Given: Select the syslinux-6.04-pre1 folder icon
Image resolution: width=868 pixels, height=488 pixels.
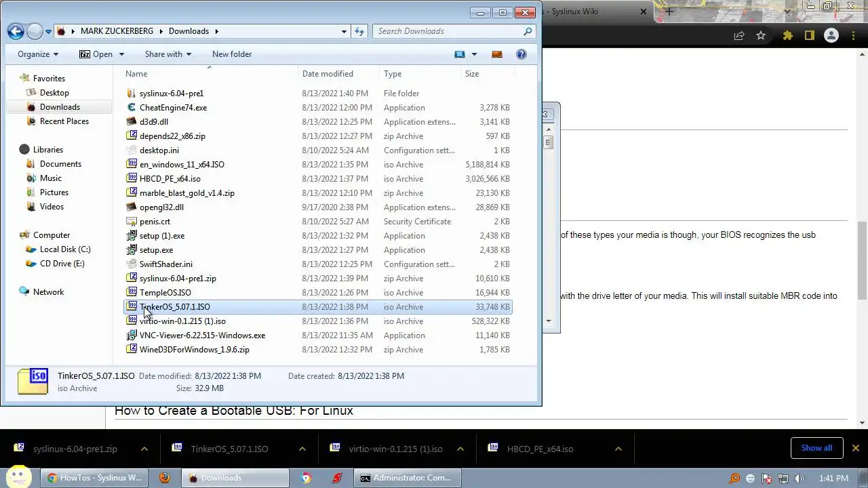Looking at the screenshot, I should [132, 94].
